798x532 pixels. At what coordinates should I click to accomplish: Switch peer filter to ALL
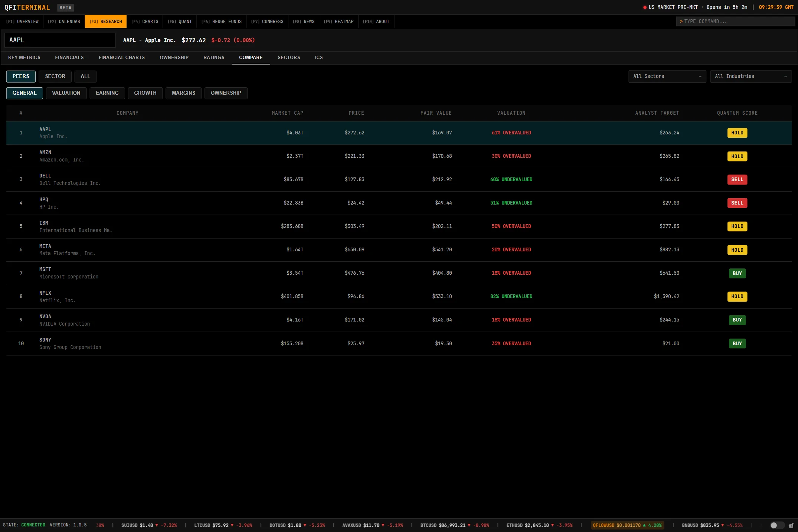pos(85,76)
